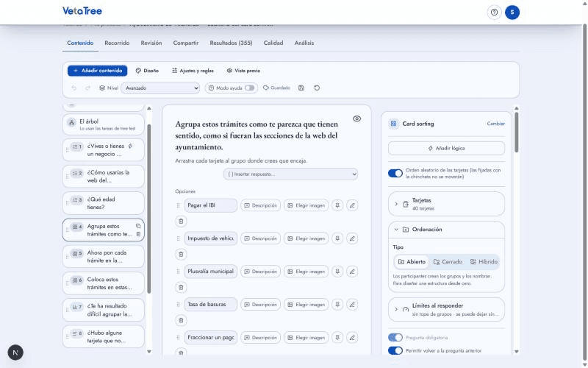This screenshot has height=368, width=588.
Task: Pin the Impuesto de vehículos card
Action: click(x=337, y=238)
